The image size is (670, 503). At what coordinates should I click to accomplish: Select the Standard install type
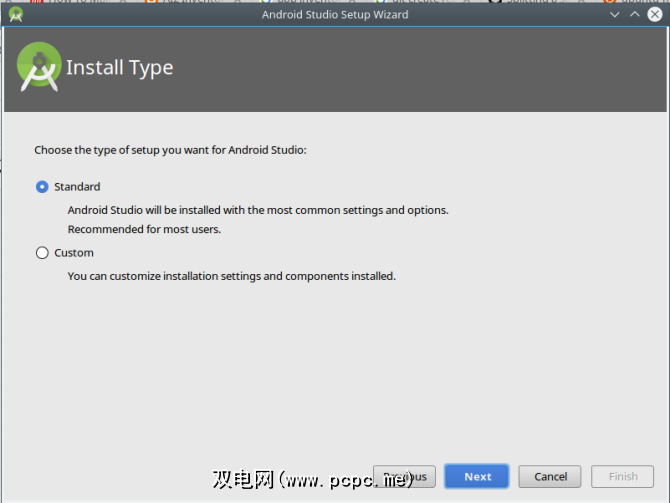tap(42, 187)
